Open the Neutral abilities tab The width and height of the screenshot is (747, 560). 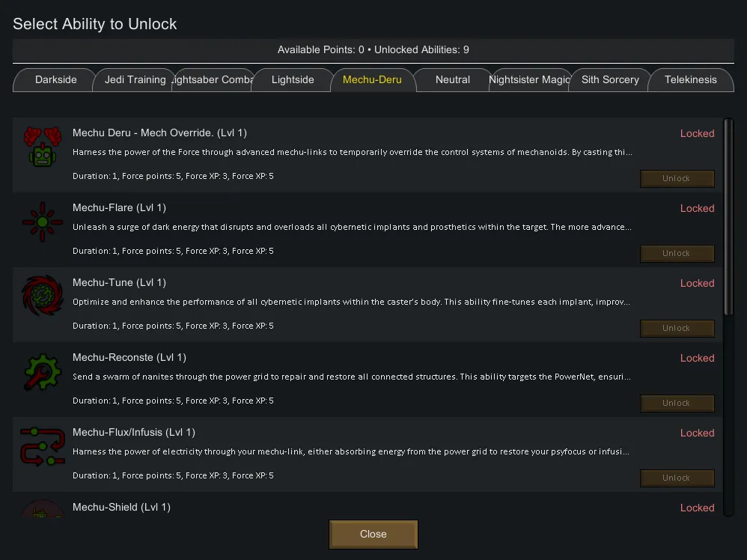453,80
